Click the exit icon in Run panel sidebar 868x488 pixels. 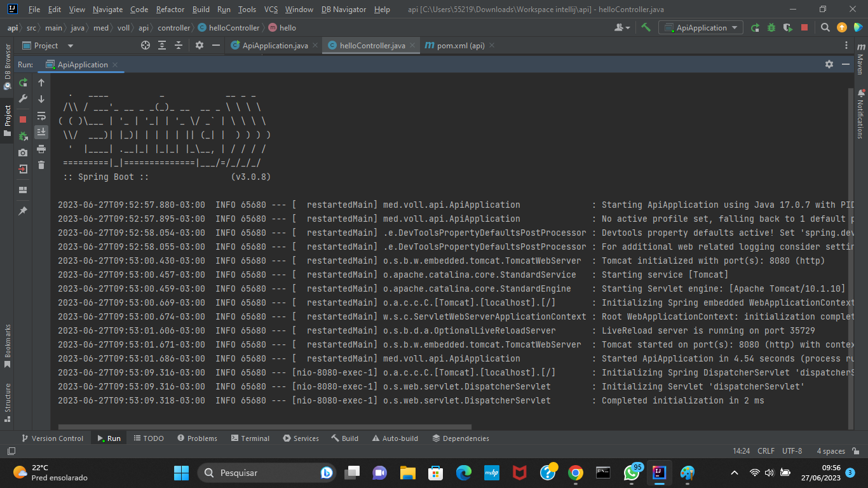point(23,169)
